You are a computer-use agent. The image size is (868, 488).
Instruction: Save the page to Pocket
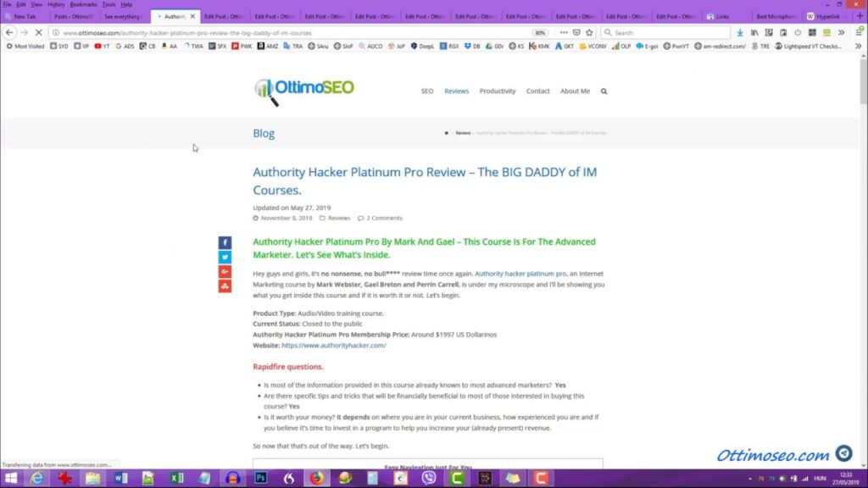pos(576,33)
